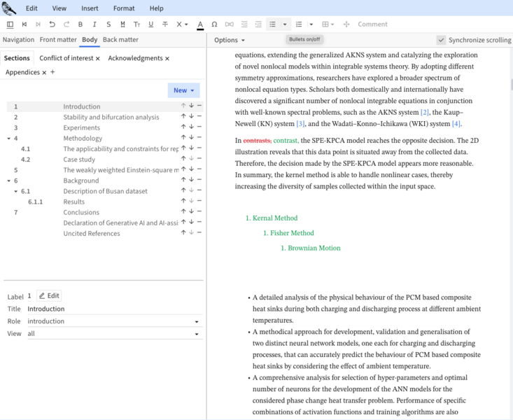Open the Insert menu
513x420 pixels.
tap(90, 8)
